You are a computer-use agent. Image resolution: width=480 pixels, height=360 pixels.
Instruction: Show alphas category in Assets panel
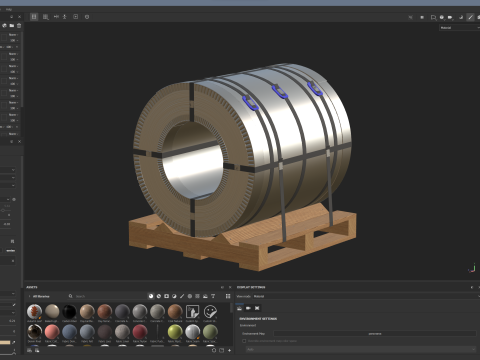tap(190, 296)
